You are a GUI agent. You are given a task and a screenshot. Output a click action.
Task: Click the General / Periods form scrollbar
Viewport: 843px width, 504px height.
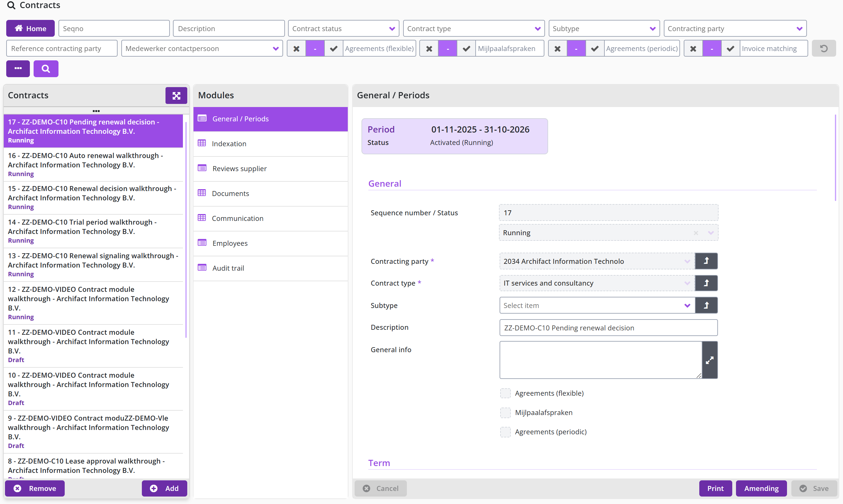pos(835,158)
